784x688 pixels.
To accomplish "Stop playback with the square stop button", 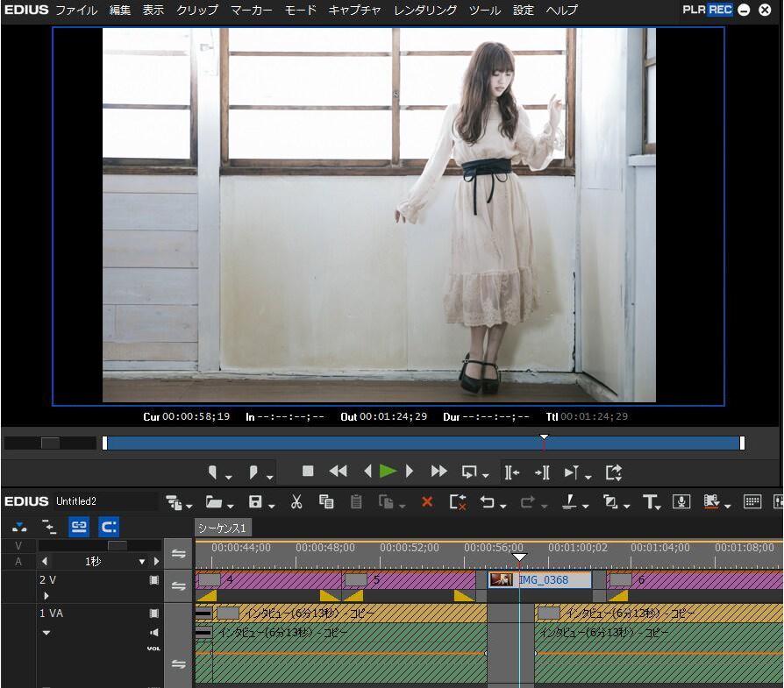I will point(308,472).
